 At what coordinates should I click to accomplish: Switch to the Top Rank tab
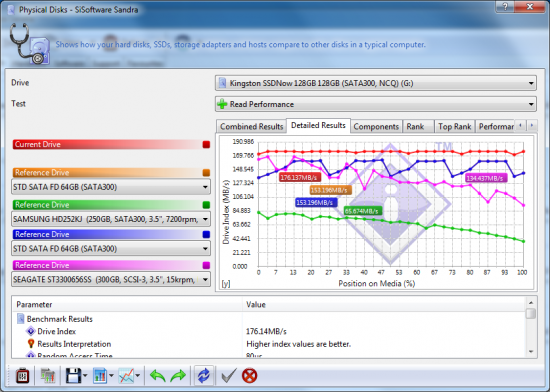click(x=455, y=127)
